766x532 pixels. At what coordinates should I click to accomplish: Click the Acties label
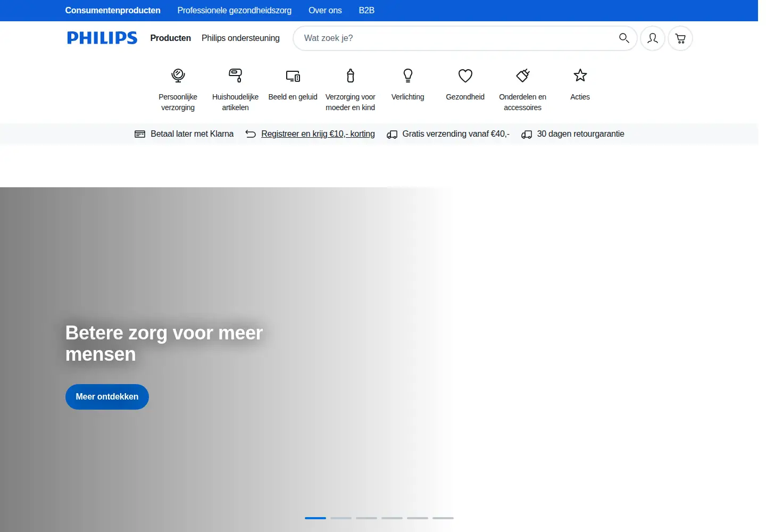click(580, 97)
